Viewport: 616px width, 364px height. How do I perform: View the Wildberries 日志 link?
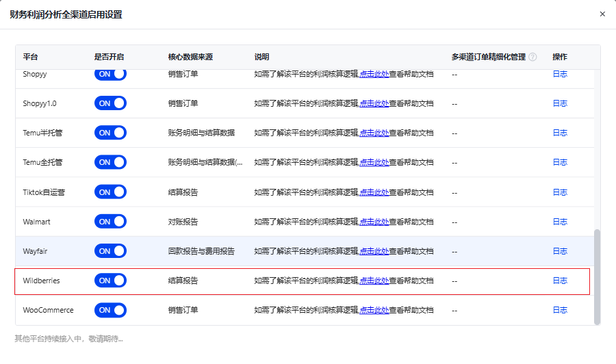[x=560, y=281]
